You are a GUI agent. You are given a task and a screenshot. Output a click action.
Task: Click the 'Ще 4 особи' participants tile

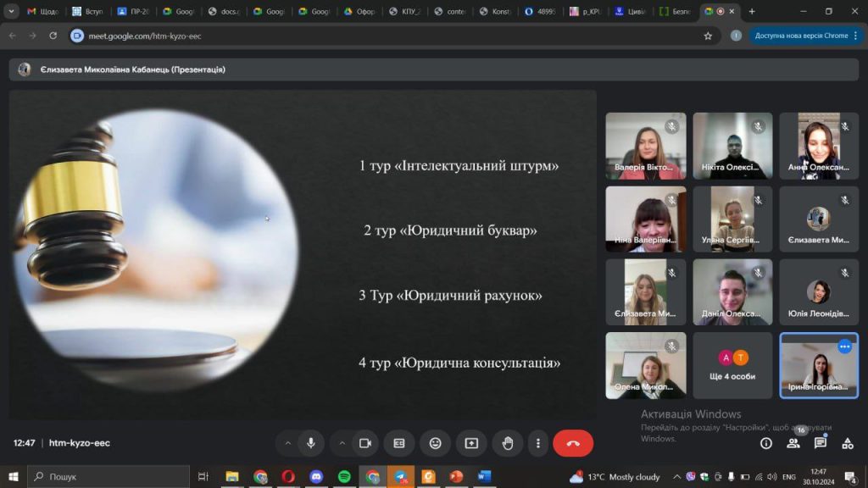[x=732, y=365]
